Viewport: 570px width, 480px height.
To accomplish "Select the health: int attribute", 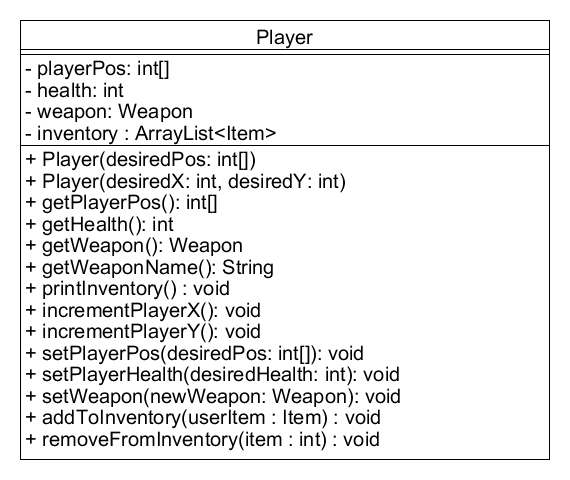I will pos(75,90).
